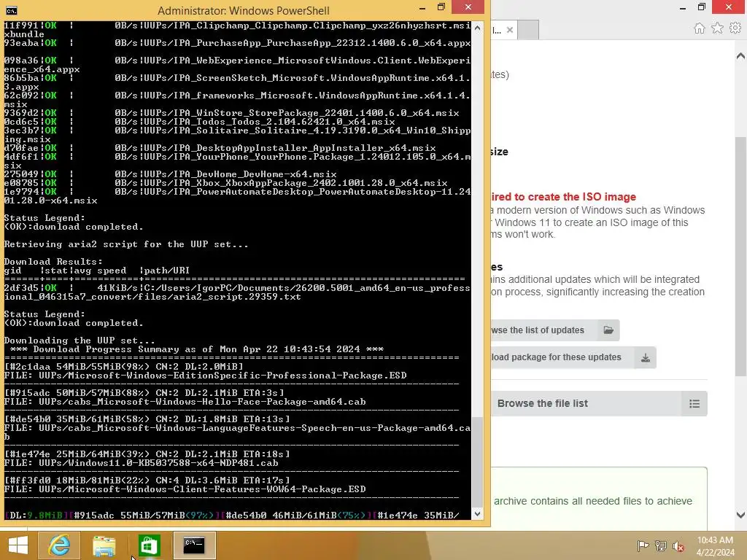747x560 pixels.
Task: Click the date 4/22/2024 in the tray
Action: 715,553
